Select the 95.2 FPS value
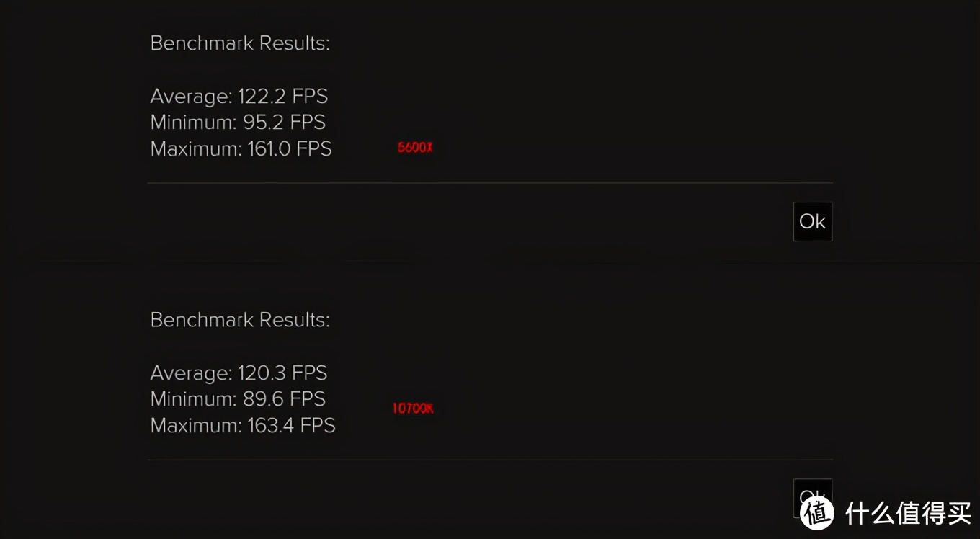Screen dimensions: 980x539 pos(284,122)
